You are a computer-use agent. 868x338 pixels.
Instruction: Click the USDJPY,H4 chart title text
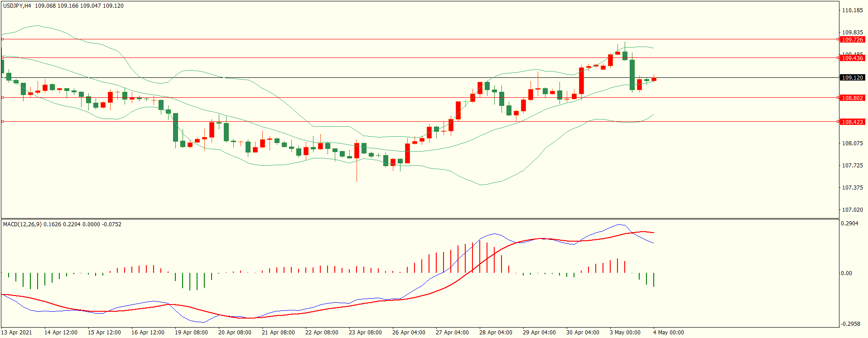tap(17, 6)
